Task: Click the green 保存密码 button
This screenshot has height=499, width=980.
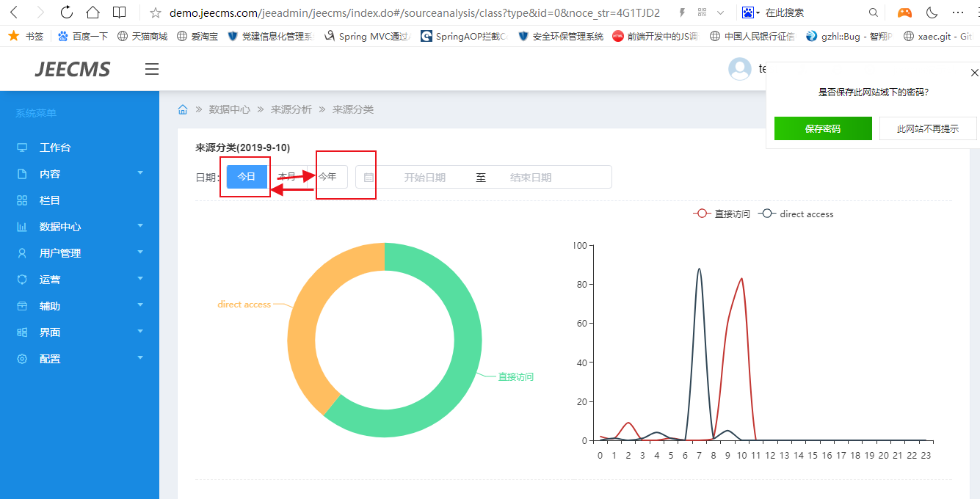Action: click(x=822, y=128)
